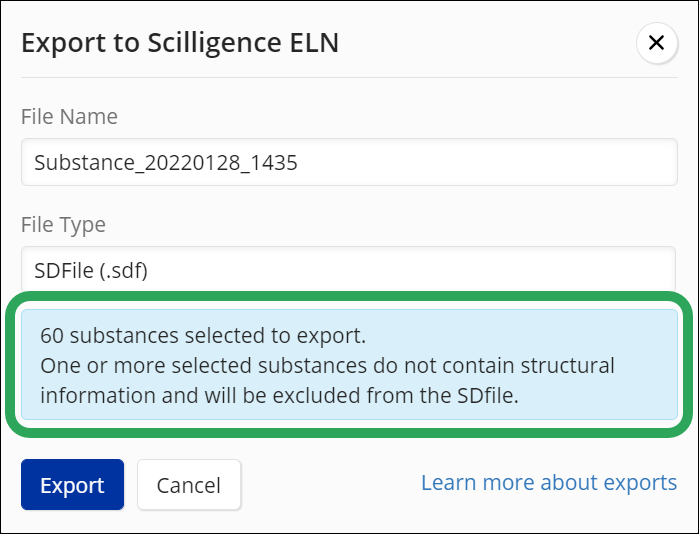The width and height of the screenshot is (699, 534).
Task: Click the File Name label
Action: click(69, 116)
